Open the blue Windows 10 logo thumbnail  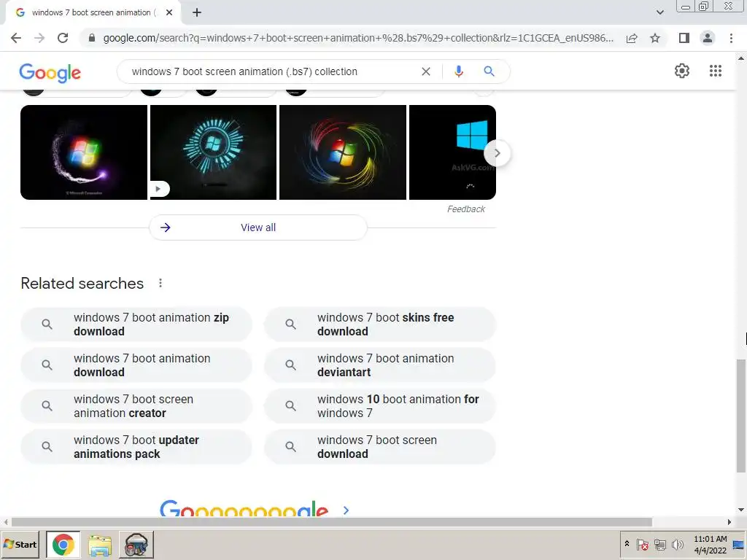tap(452, 152)
